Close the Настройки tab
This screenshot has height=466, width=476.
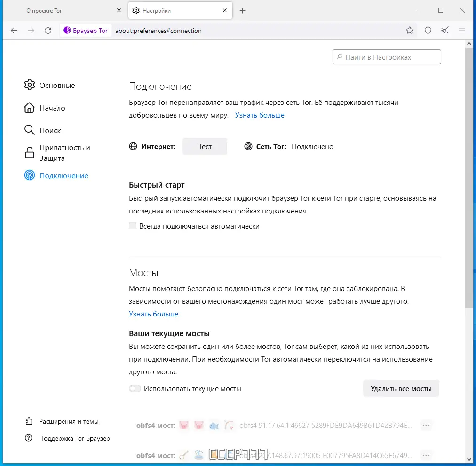click(225, 11)
